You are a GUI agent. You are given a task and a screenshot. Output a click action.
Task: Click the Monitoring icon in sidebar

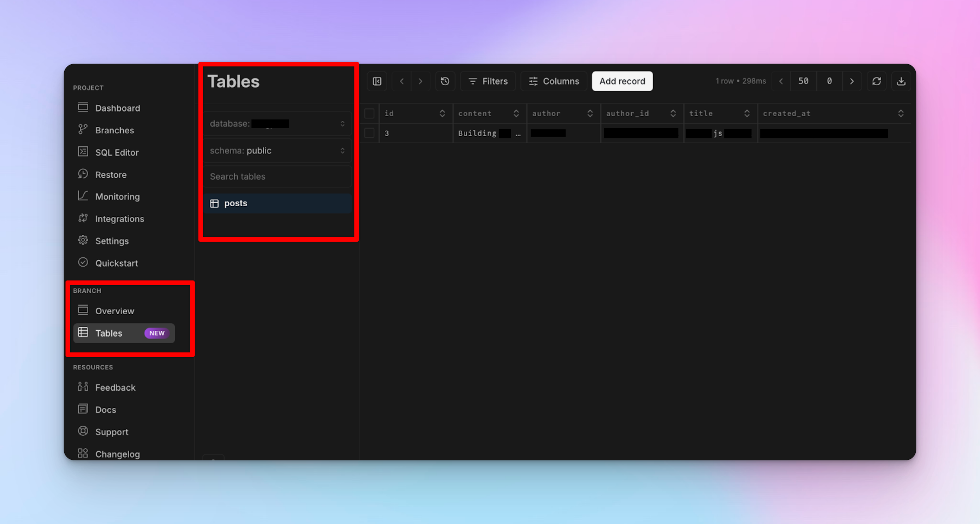coord(83,196)
